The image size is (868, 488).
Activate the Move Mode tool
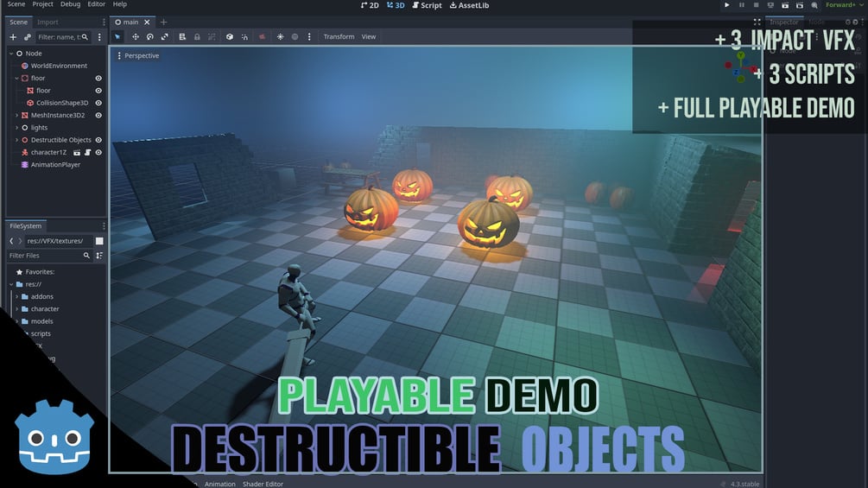pyautogui.click(x=135, y=37)
